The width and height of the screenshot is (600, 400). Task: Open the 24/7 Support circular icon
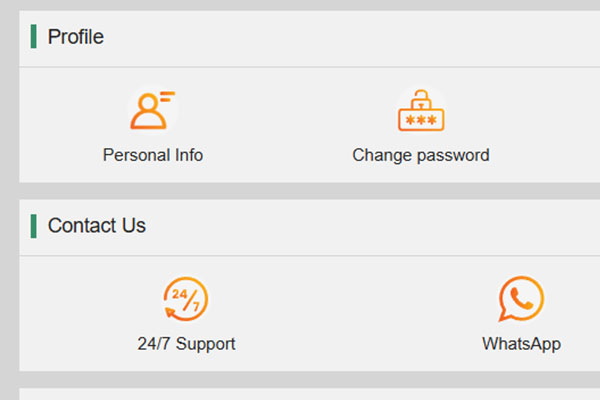coord(186,299)
